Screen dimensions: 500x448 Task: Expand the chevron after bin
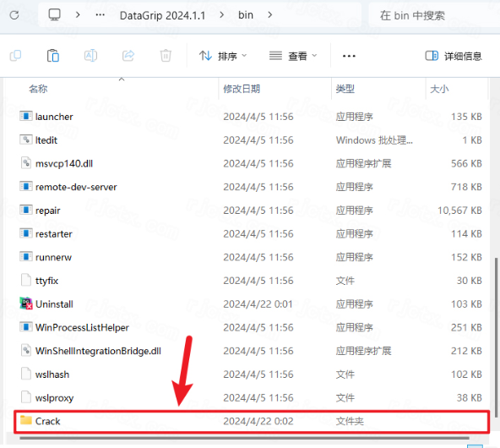(269, 14)
